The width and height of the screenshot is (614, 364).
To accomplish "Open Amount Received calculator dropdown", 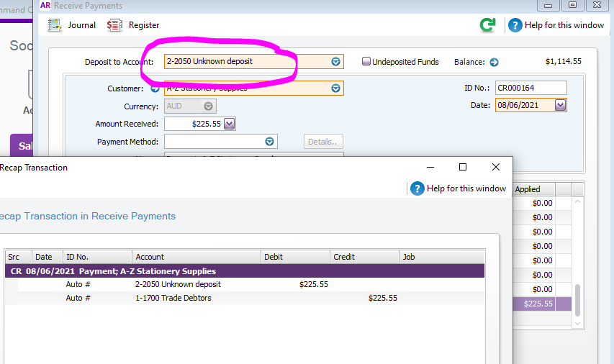I will (230, 124).
